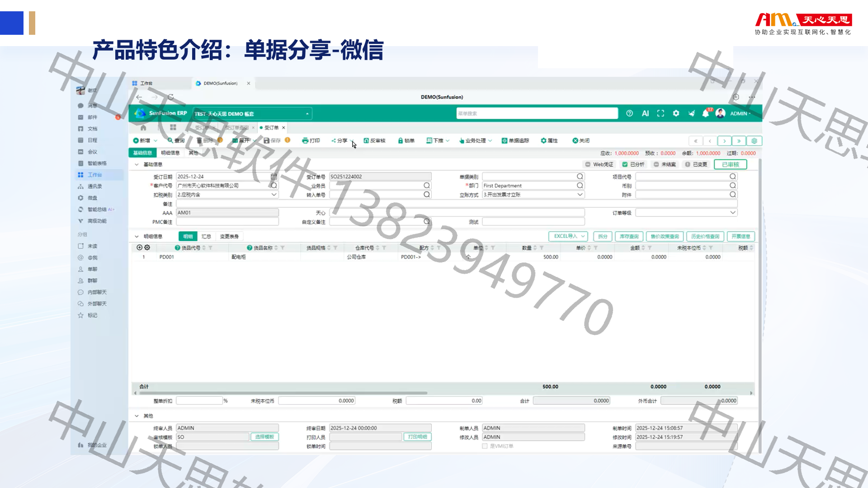Viewport: 868px width, 488px height.
Task: Expand the 下推 dropdown menu
Action: pyautogui.click(x=448, y=141)
